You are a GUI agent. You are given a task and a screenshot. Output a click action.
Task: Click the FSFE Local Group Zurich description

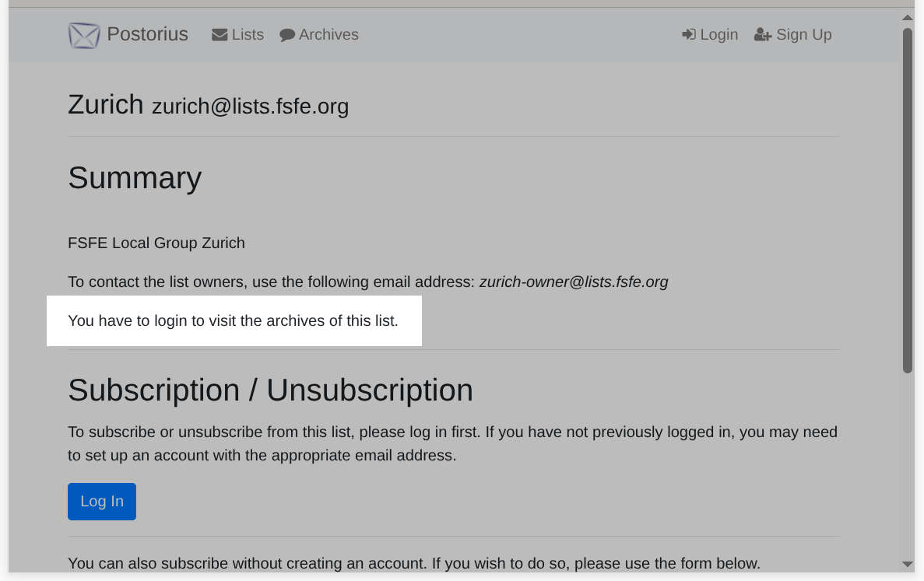(x=156, y=243)
